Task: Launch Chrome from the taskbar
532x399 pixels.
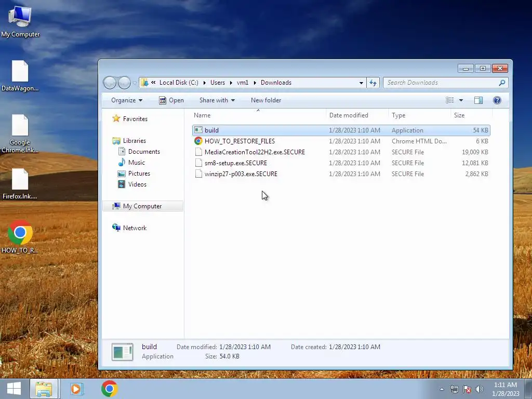Action: point(109,389)
